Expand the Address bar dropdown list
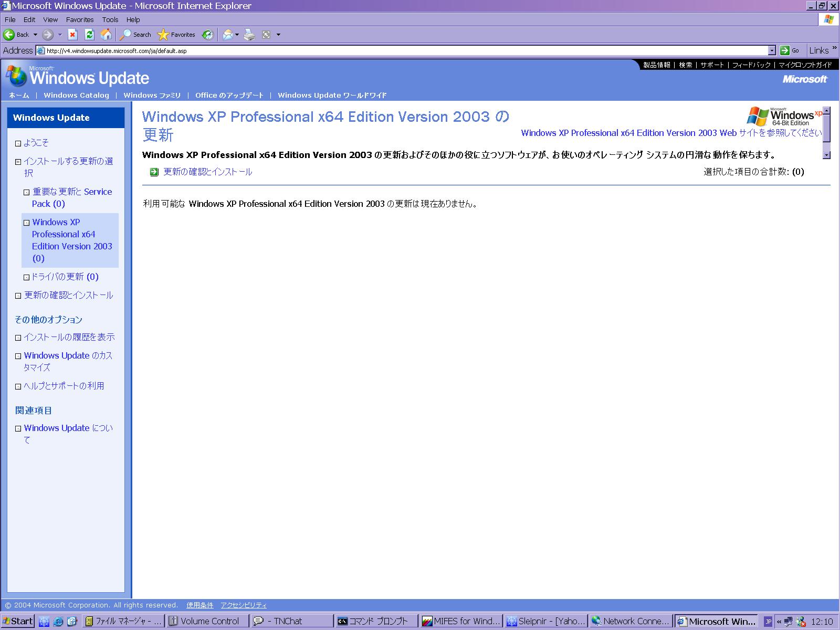The image size is (840, 630). [x=772, y=50]
